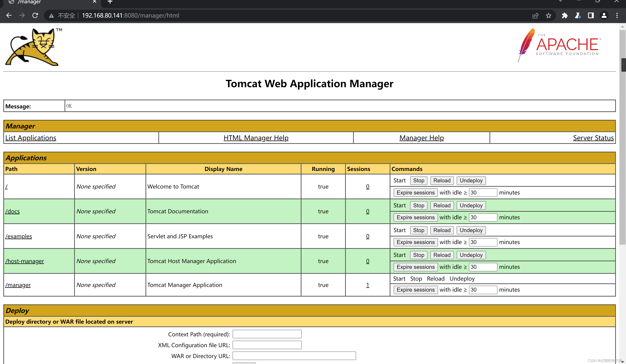
Task: Expire sessions for Tomcat Manager Application
Action: [x=416, y=290]
